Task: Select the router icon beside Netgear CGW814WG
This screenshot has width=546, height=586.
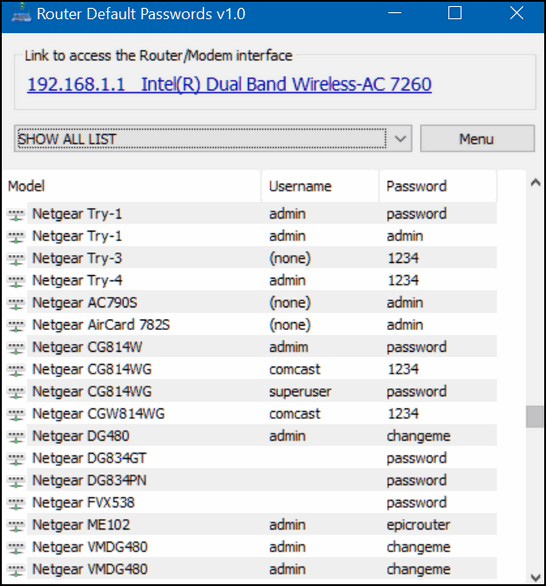Action: coord(16,414)
